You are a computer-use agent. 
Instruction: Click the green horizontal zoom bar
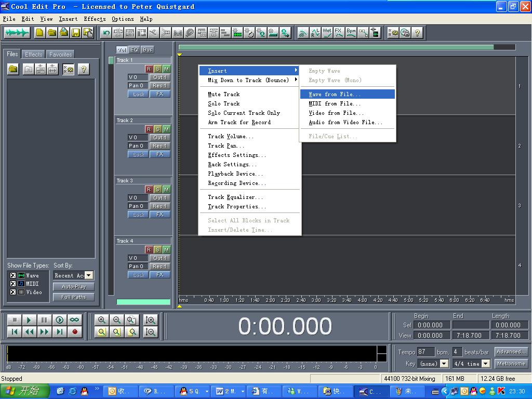[x=336, y=47]
